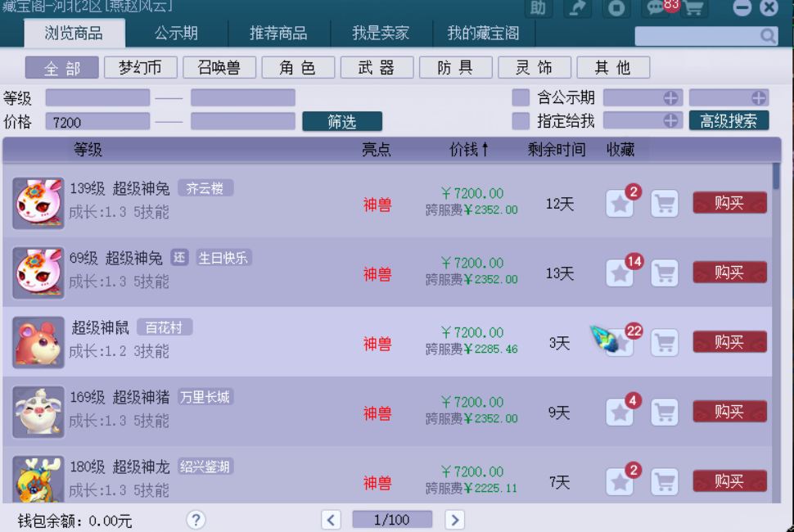Image resolution: width=794 pixels, height=532 pixels.
Task: Switch to 公示期 tab
Action: pyautogui.click(x=176, y=34)
